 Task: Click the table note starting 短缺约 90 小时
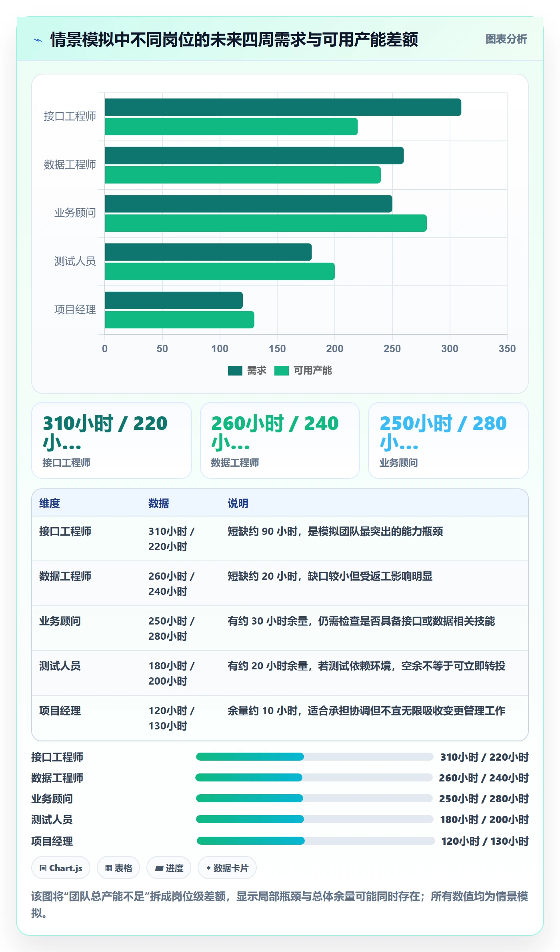[x=335, y=531]
